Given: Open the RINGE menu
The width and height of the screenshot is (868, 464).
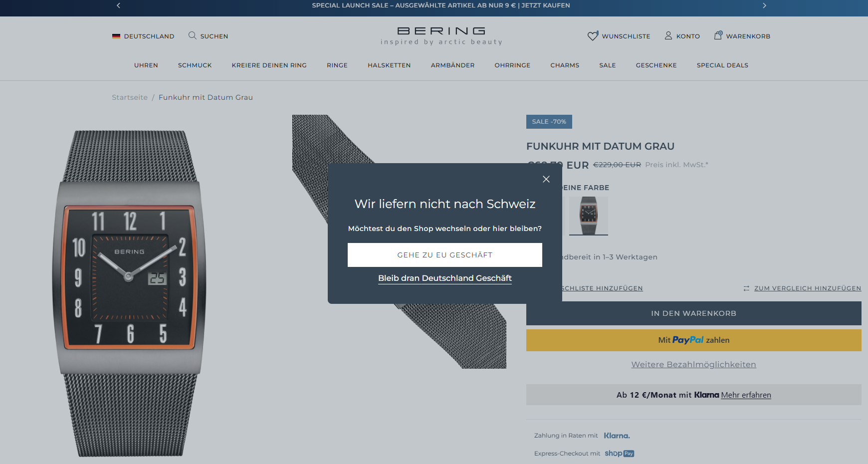Looking at the screenshot, I should point(337,65).
